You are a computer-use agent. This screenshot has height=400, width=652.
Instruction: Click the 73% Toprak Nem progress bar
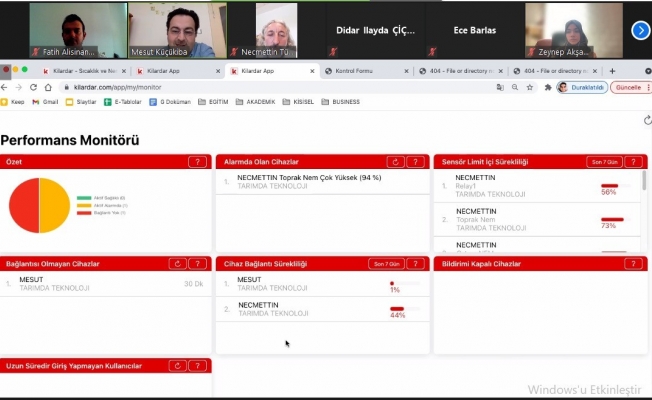pyautogui.click(x=612, y=219)
